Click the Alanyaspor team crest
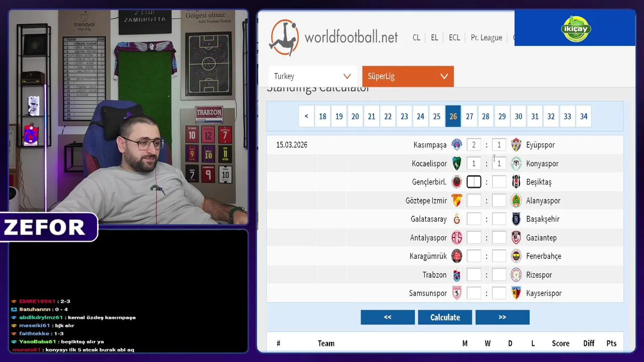 coord(516,201)
